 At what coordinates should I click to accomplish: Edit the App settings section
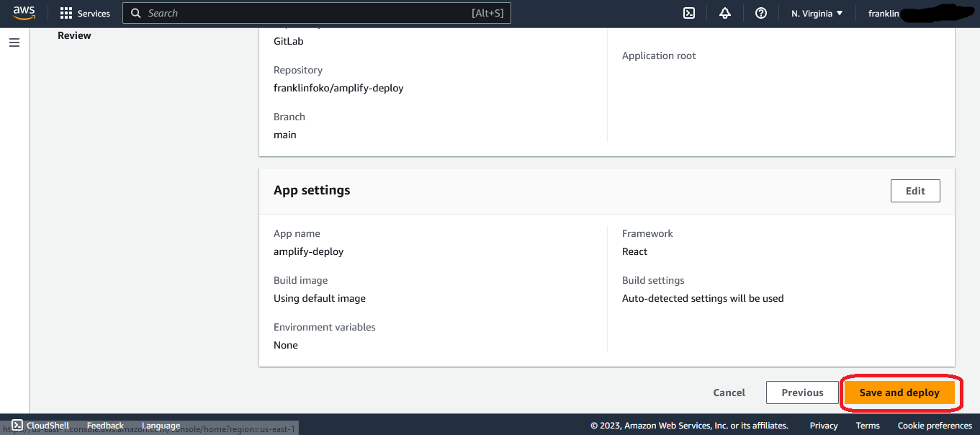[915, 191]
